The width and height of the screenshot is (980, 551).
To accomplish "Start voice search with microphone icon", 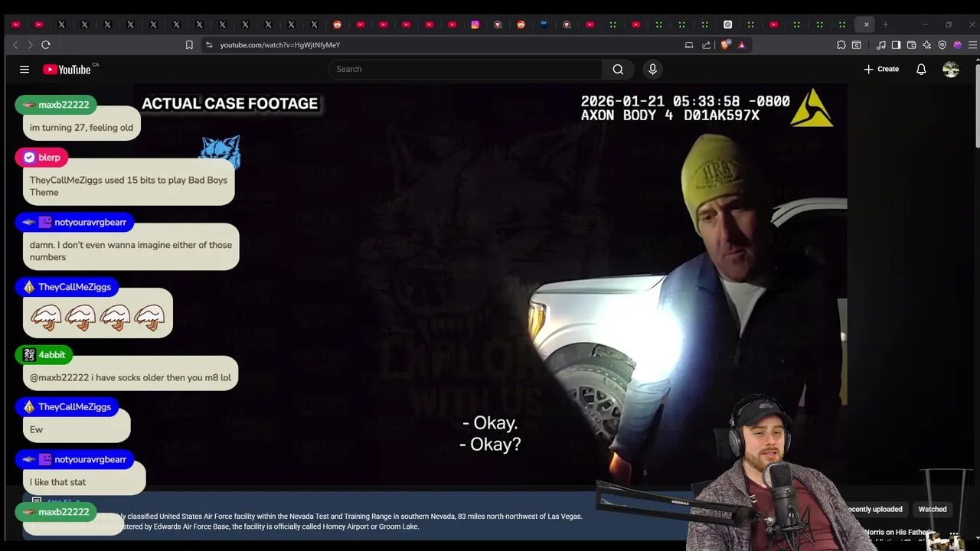I will click(652, 69).
